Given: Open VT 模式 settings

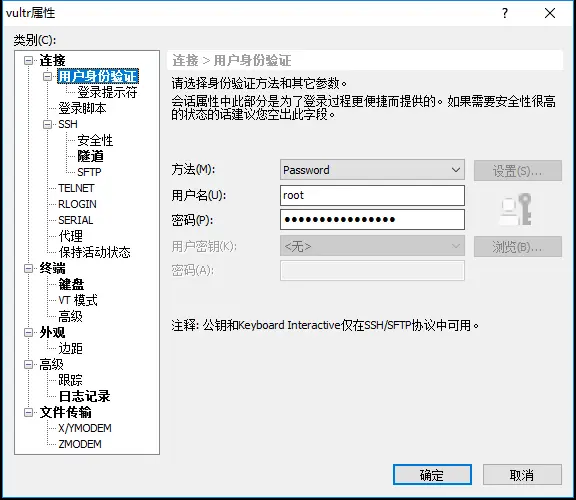Looking at the screenshot, I should 78,301.
